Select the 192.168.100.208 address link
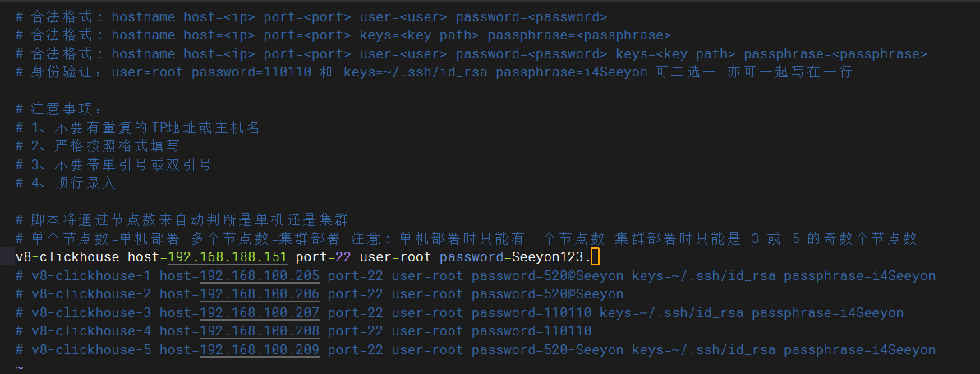Screen dimensions: 980x374 [260, 331]
